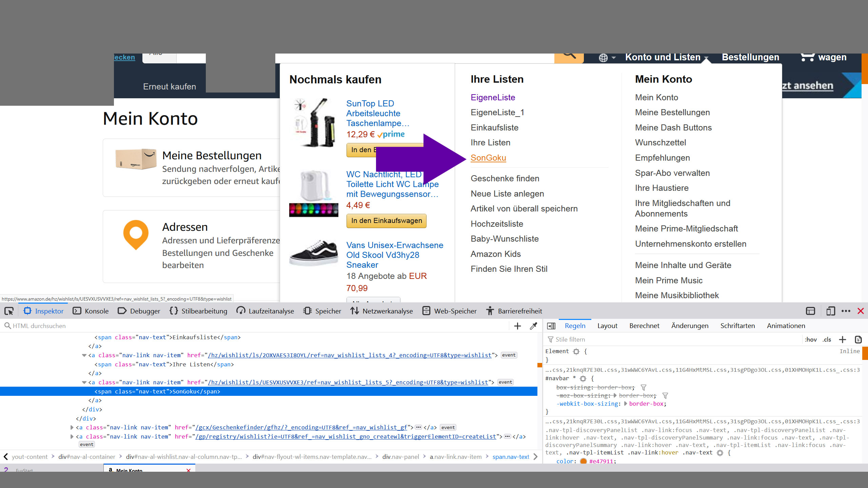
Task: Toggle the :hov pseudo-class panel
Action: click(811, 340)
